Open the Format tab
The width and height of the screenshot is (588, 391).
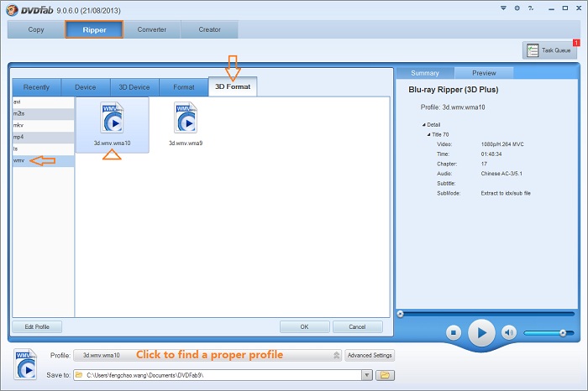tap(184, 87)
